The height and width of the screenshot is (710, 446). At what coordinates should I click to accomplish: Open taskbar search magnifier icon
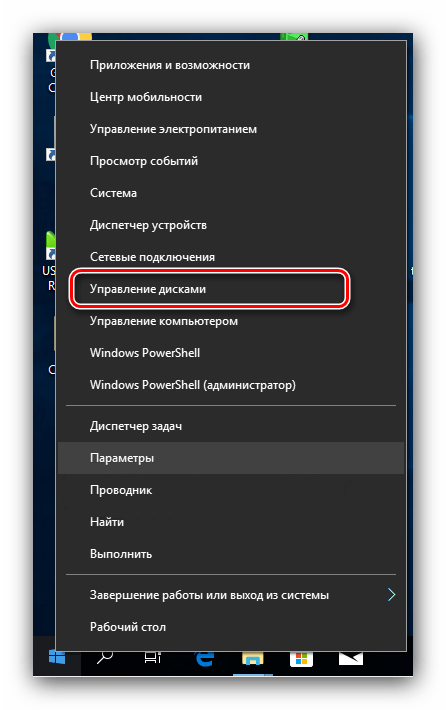point(105,657)
